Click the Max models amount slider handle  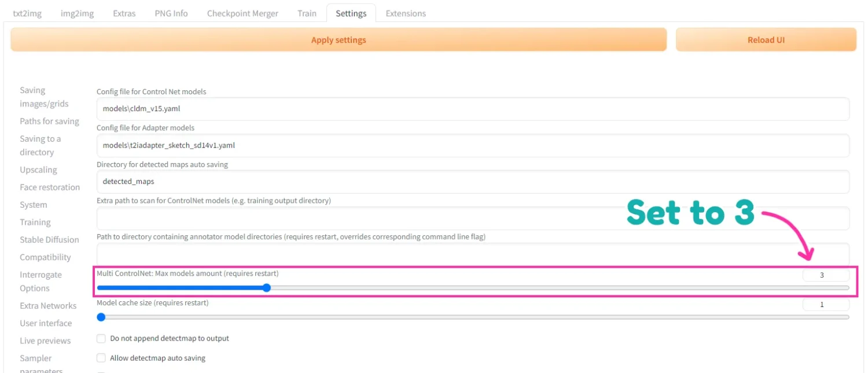267,287
